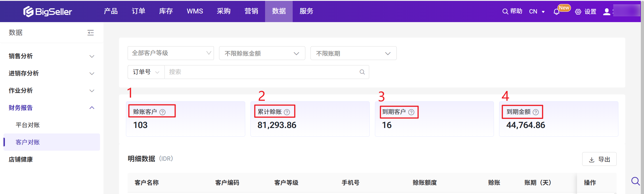Open the 不限账期 dropdown
Screen dimensions: 644x194
(x=353, y=53)
